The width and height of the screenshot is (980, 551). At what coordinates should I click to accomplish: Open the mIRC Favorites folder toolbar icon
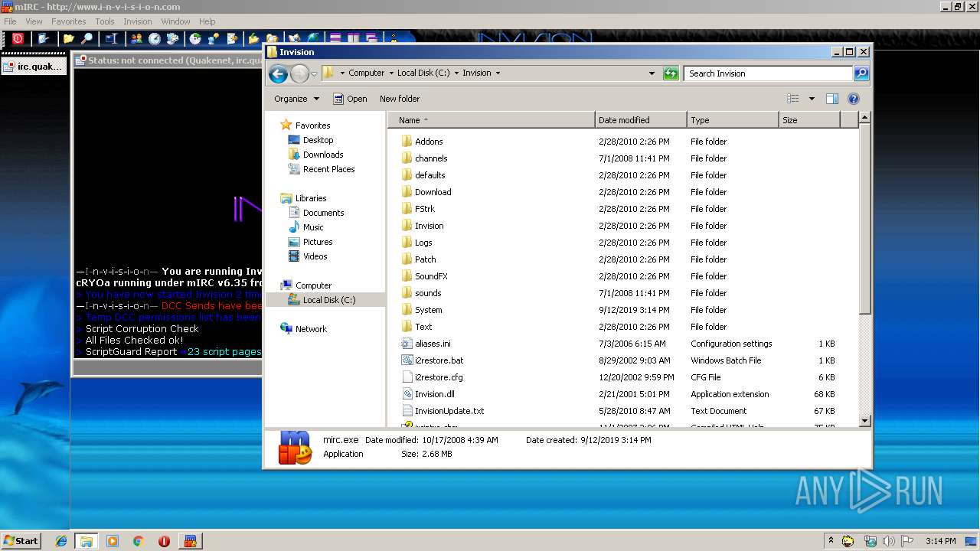coord(68,38)
